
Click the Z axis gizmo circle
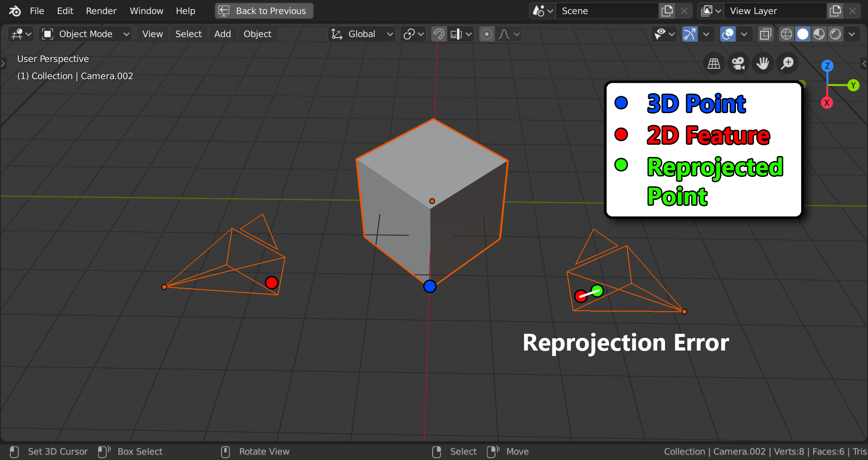click(x=827, y=66)
